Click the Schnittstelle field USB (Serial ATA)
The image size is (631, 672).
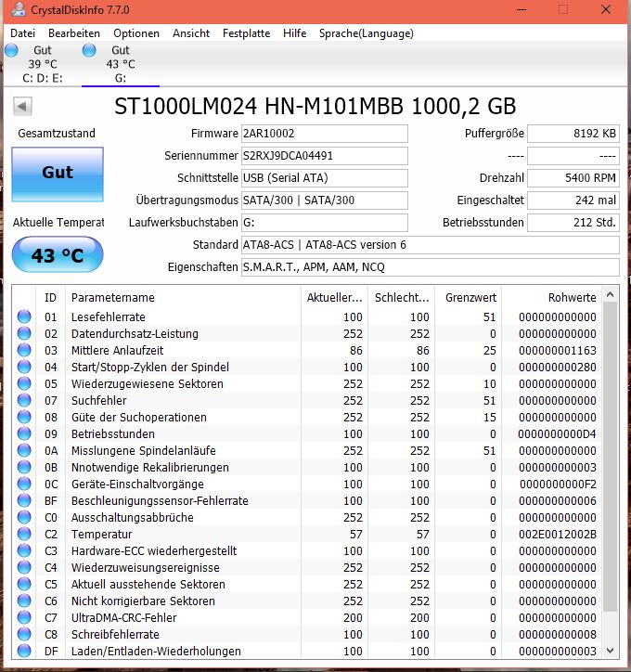tap(324, 178)
